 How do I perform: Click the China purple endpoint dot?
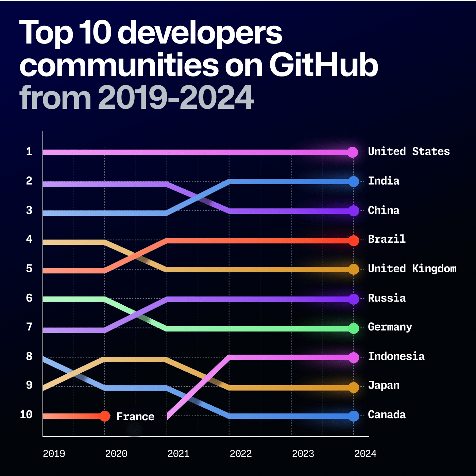[x=353, y=210]
